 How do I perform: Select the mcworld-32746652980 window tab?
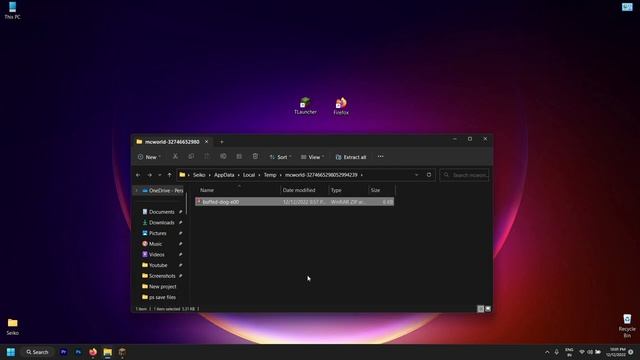point(172,142)
